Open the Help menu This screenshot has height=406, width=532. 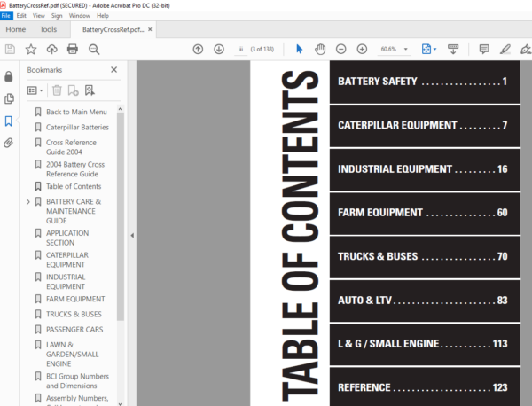coord(103,16)
